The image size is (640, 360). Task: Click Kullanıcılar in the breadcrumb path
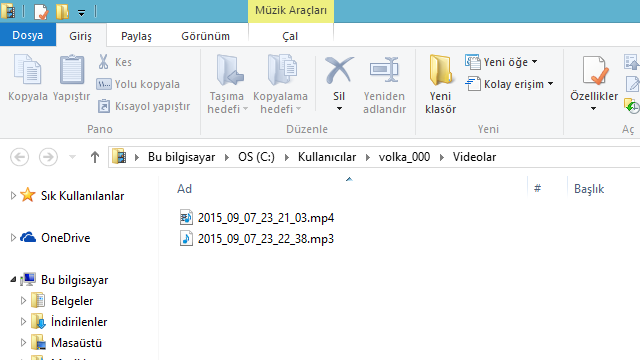tap(327, 157)
